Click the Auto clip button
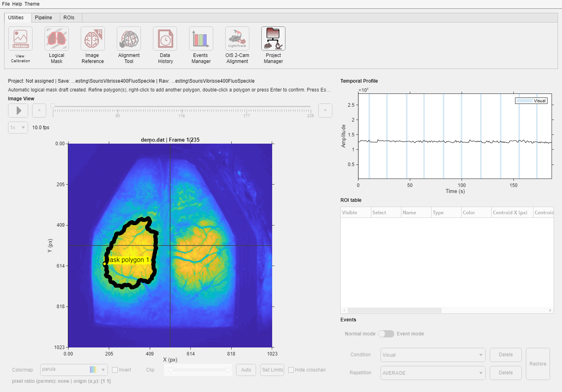 point(246,370)
